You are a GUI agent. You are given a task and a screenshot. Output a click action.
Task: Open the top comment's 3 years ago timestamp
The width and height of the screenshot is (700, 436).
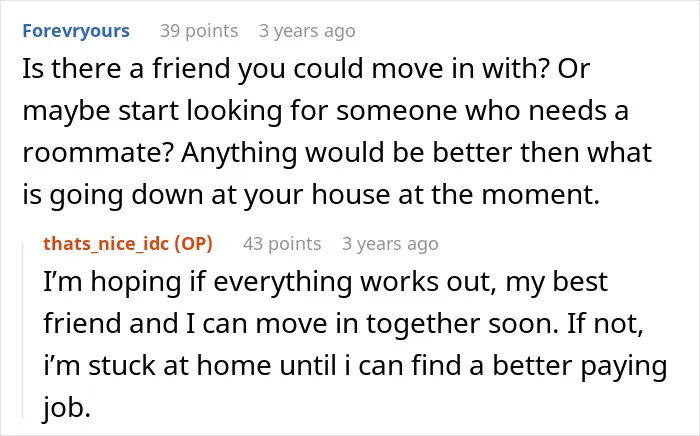[x=307, y=31]
